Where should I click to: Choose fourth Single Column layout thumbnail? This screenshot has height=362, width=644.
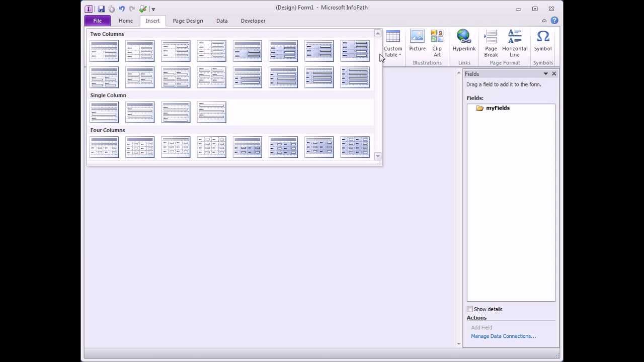[212, 112]
